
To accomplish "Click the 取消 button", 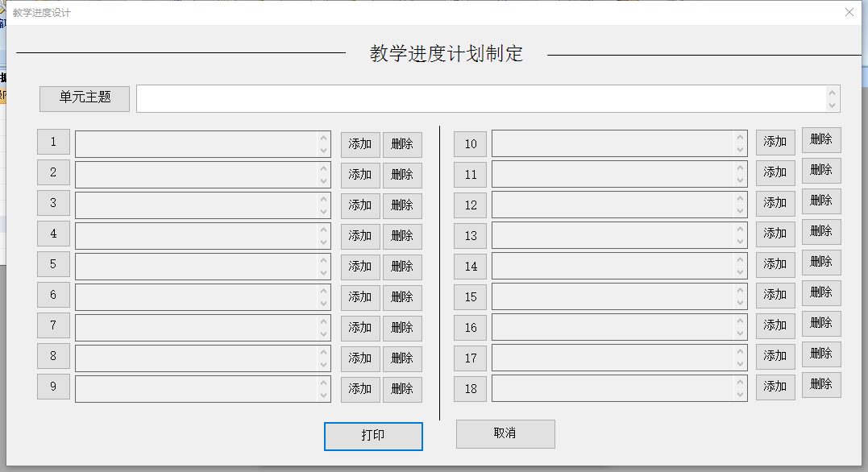I will click(x=505, y=434).
